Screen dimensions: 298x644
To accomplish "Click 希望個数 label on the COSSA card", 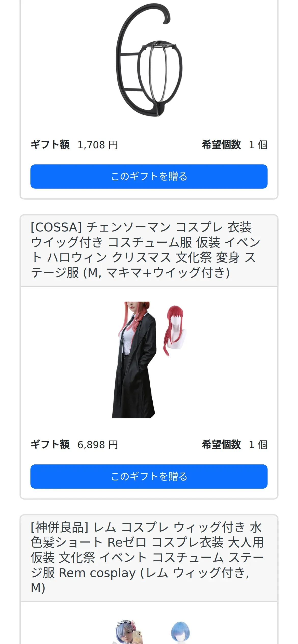I will (x=221, y=445).
